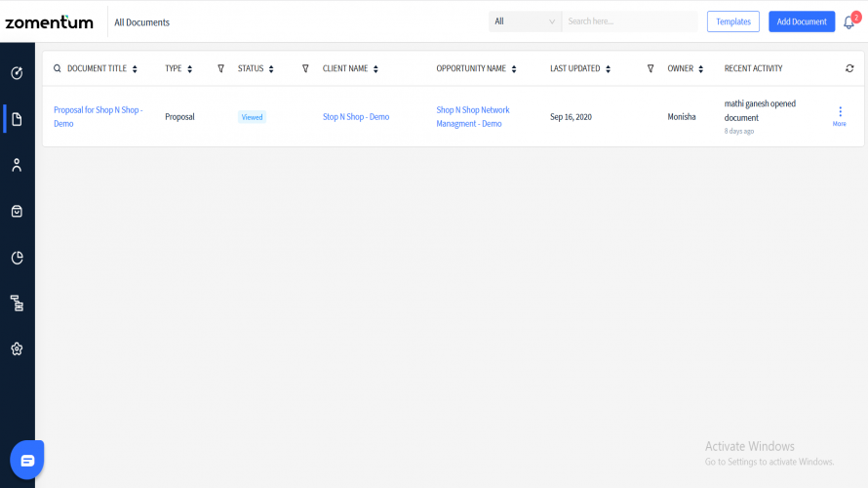Open the notifications bell icon

[x=848, y=22]
